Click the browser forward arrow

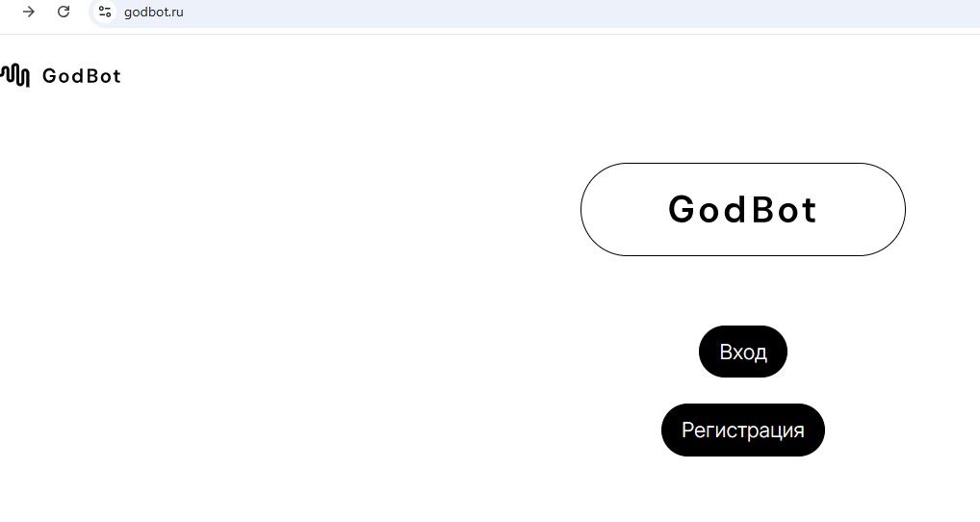click(29, 12)
